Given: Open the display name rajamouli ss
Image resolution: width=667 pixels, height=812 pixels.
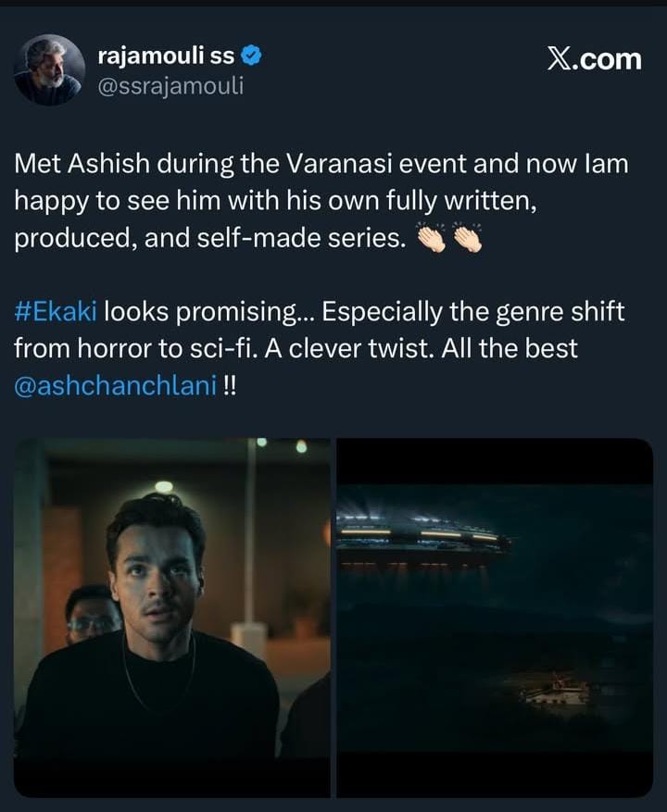Looking at the screenshot, I should click(x=166, y=56).
